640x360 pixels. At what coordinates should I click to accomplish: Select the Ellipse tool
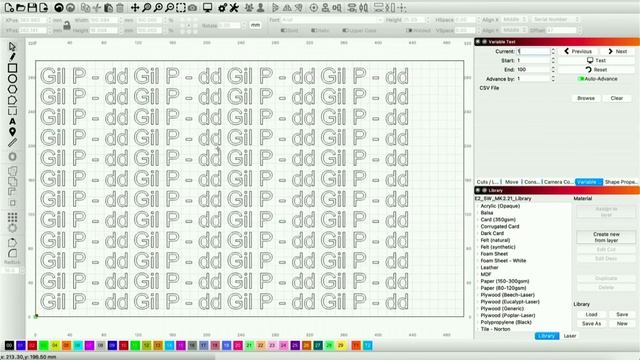point(12,79)
